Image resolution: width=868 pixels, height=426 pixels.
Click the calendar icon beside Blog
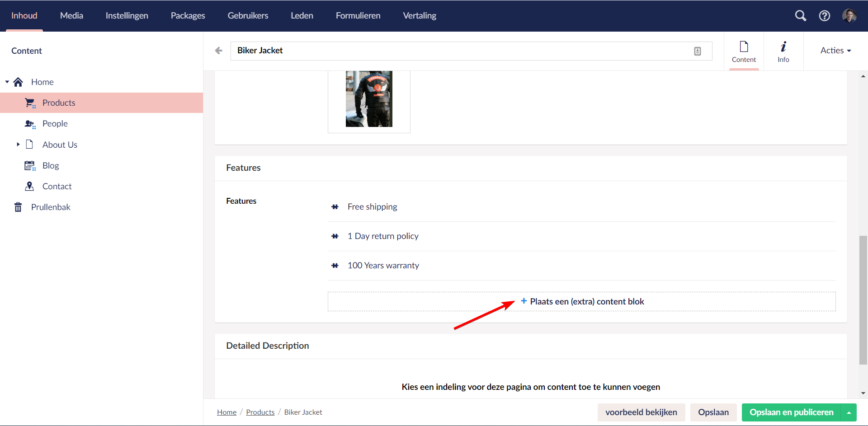click(29, 165)
